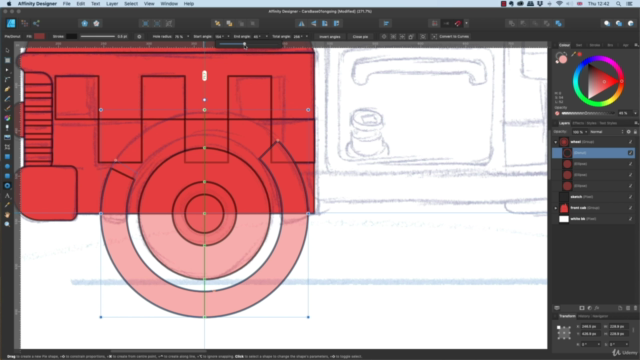Open the Select menu
The height and width of the screenshot is (360, 640).
(x=131, y=4)
